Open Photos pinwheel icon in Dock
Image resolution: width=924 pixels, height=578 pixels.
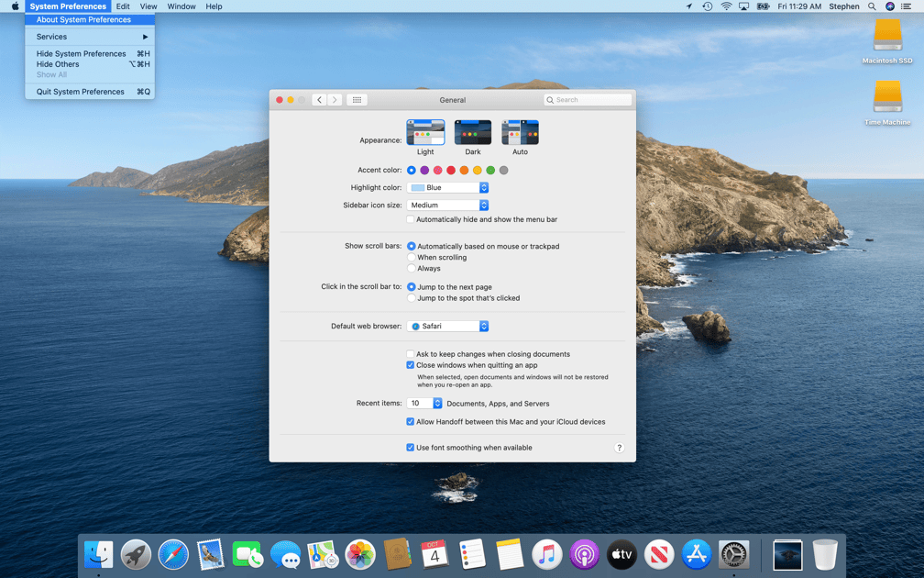tap(360, 555)
